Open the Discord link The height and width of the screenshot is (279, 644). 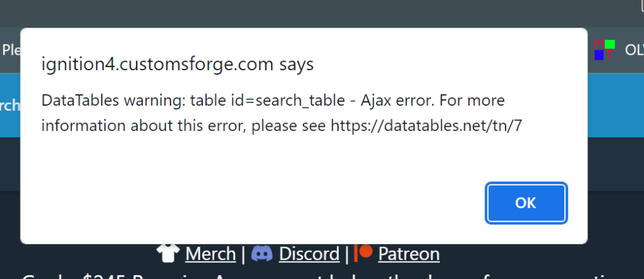308,254
